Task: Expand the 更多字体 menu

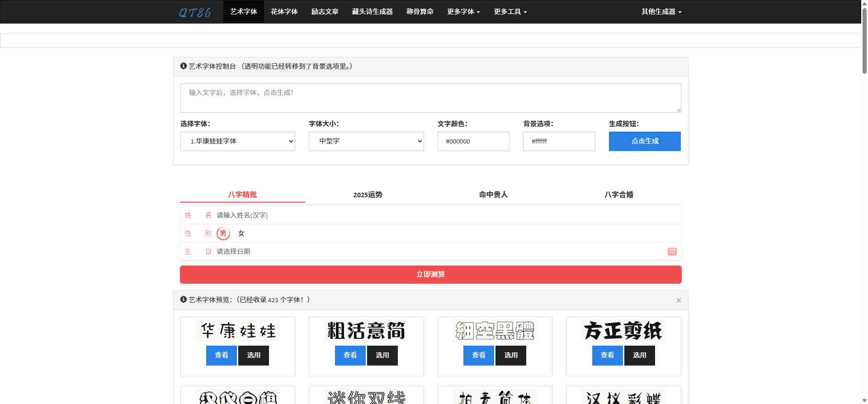Action: pyautogui.click(x=463, y=12)
